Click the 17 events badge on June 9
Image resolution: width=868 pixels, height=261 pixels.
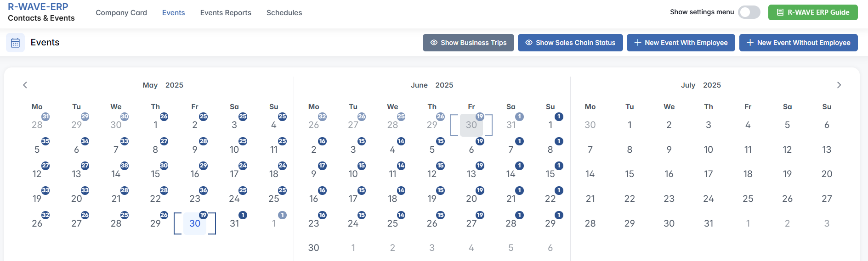tap(322, 166)
